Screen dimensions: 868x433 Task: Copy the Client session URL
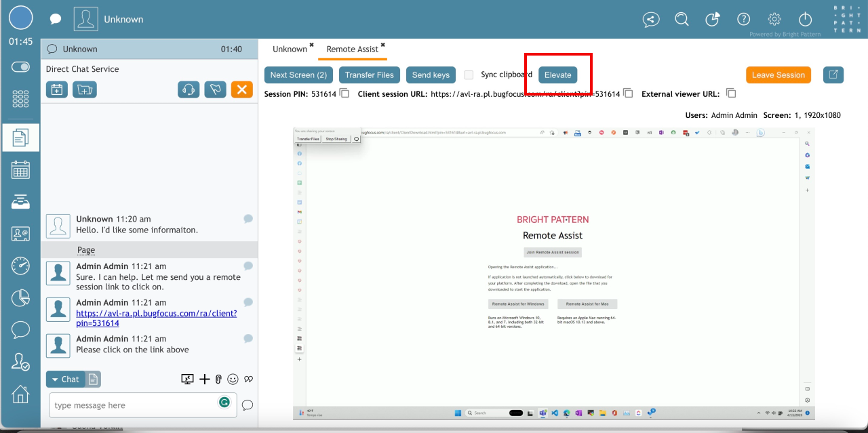pyautogui.click(x=628, y=93)
